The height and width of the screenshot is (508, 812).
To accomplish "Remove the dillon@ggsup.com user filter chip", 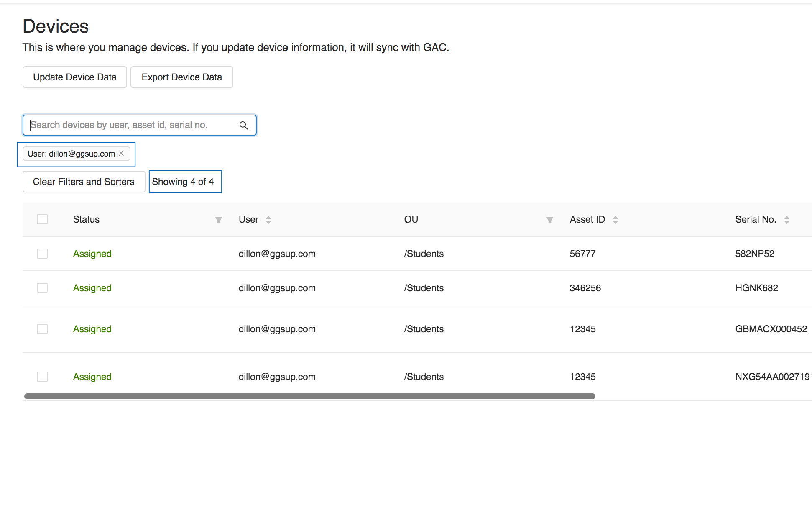I will pos(121,153).
